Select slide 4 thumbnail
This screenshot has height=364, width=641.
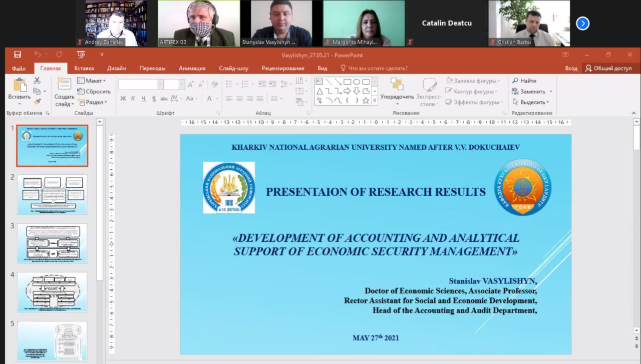pos(52,292)
